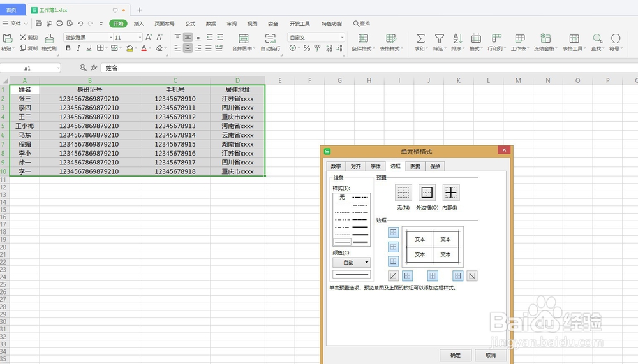Expand the Name Box dropdown for A1

58,68
